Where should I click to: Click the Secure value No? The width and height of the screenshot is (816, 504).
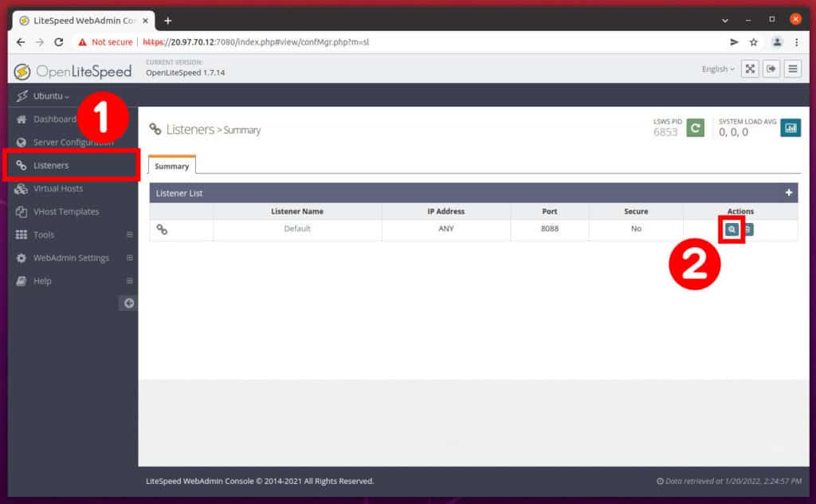(636, 229)
